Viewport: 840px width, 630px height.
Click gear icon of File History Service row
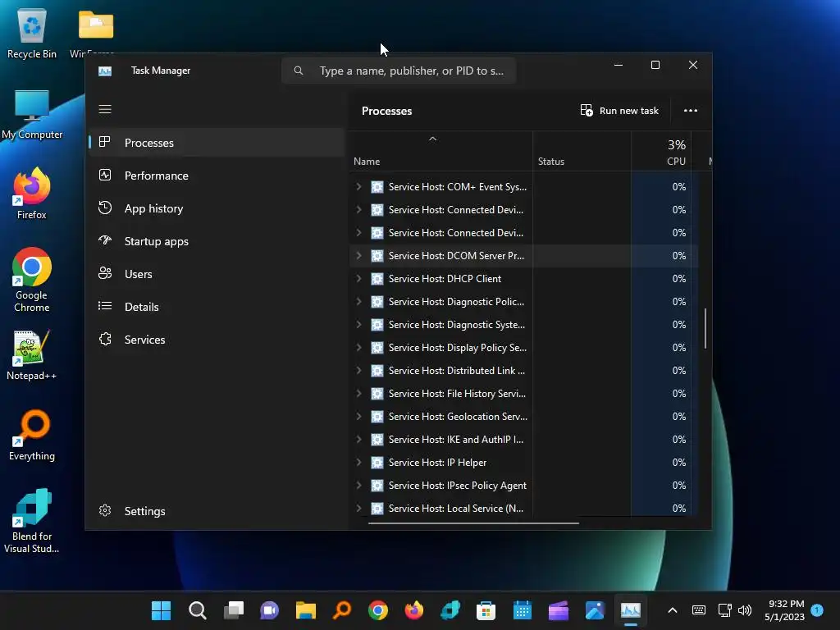pyautogui.click(x=377, y=393)
